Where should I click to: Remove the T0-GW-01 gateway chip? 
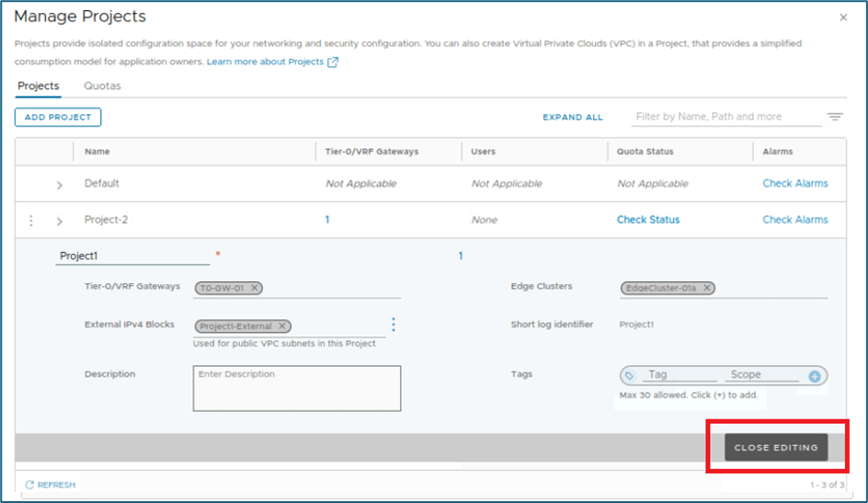(x=255, y=288)
